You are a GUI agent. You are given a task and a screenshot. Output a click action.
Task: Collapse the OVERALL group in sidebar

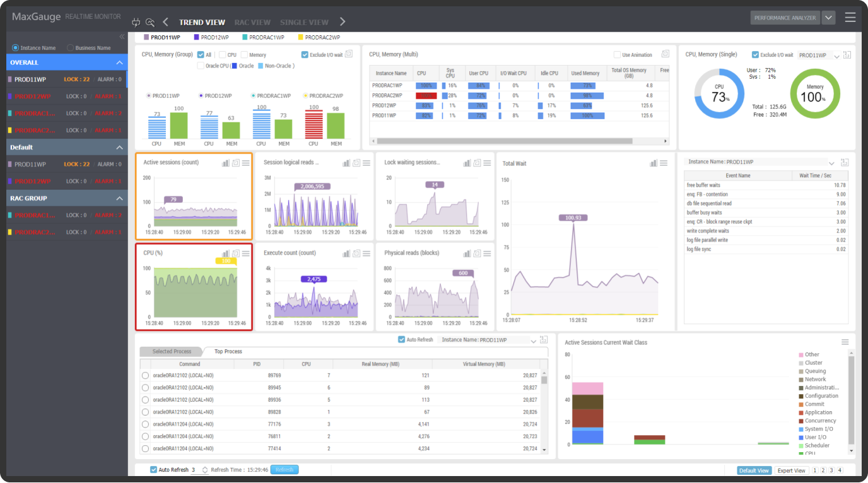(x=119, y=62)
